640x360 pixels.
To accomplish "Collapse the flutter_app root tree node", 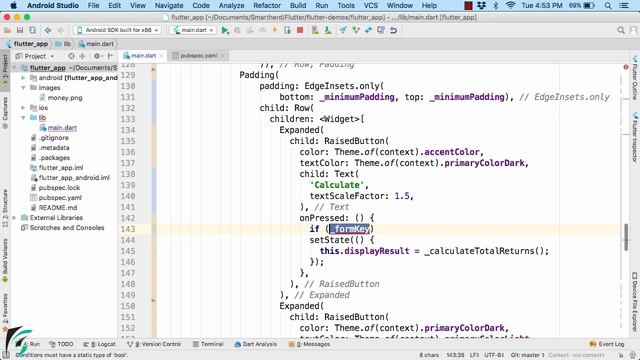I will coord(15,68).
